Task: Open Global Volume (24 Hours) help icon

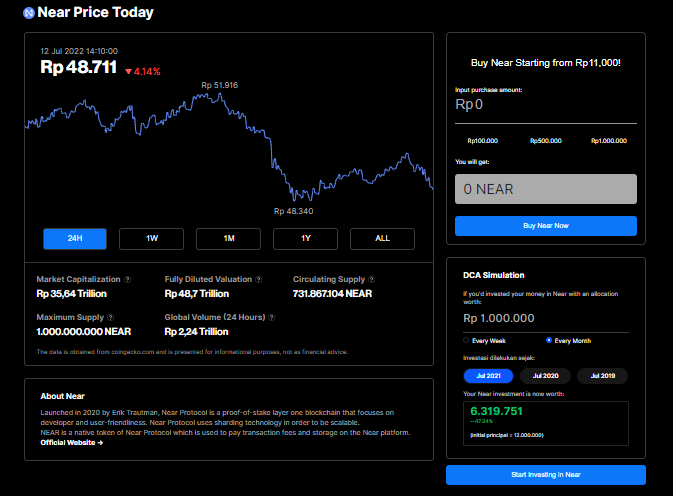Action: [272, 318]
